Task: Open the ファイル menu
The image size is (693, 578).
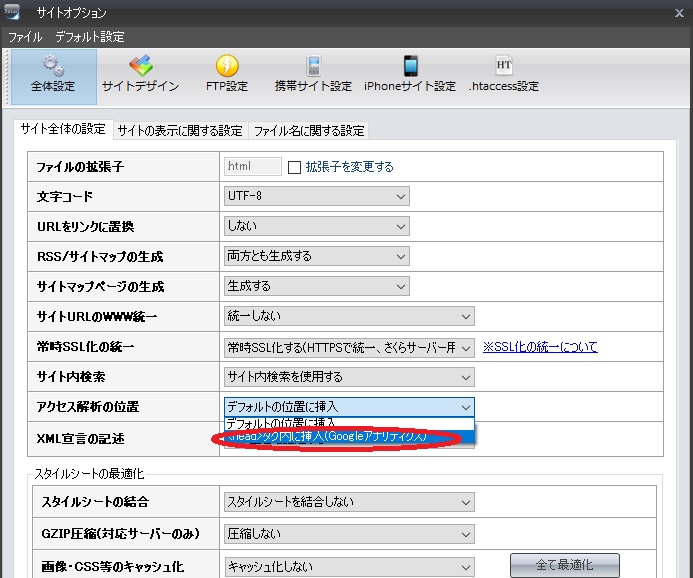Action: pyautogui.click(x=25, y=37)
